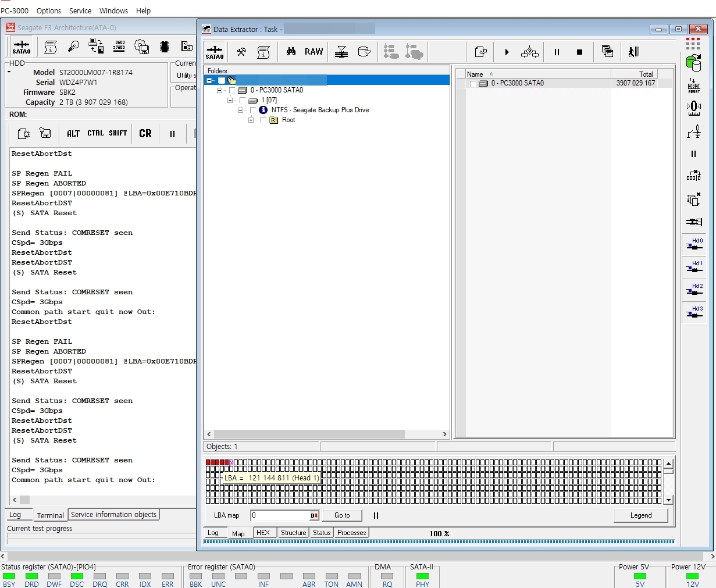Image resolution: width=716 pixels, height=588 pixels.
Task: Click the Go to button
Action: [342, 515]
